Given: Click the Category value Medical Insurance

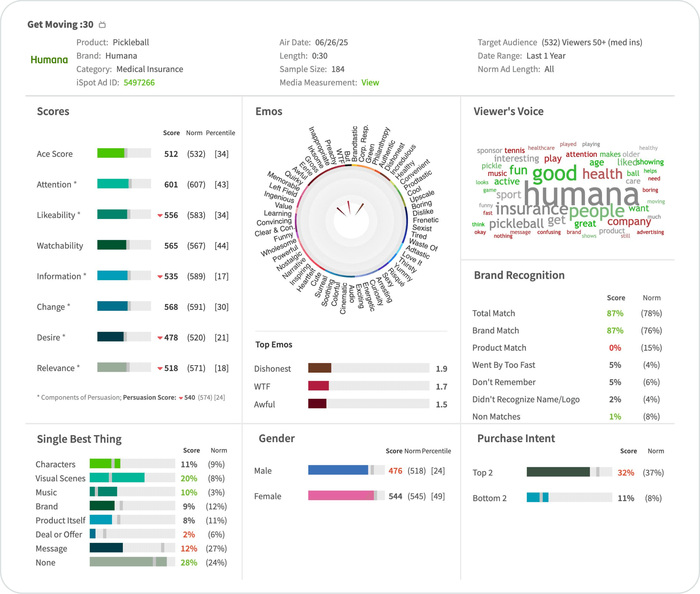Looking at the screenshot, I should 150,69.
